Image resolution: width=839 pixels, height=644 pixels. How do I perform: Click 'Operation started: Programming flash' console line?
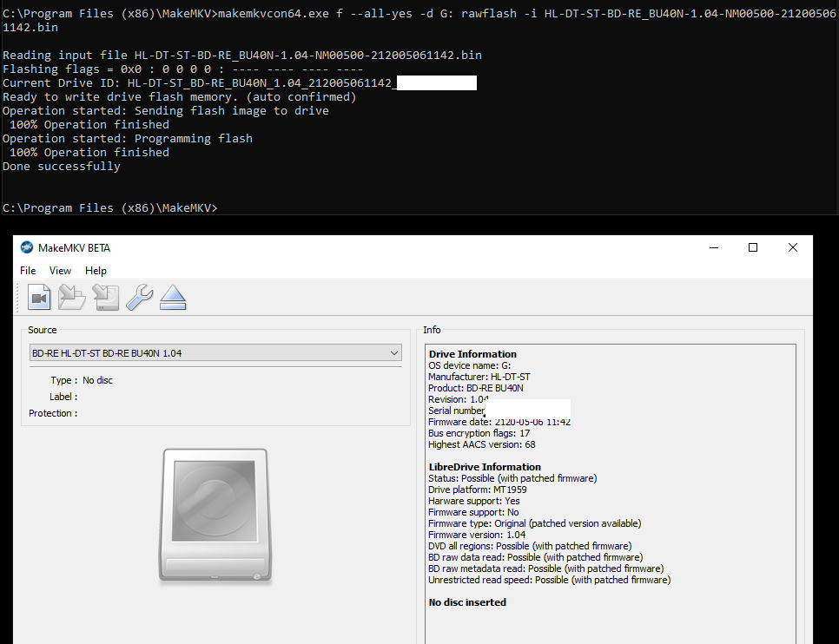128,139
